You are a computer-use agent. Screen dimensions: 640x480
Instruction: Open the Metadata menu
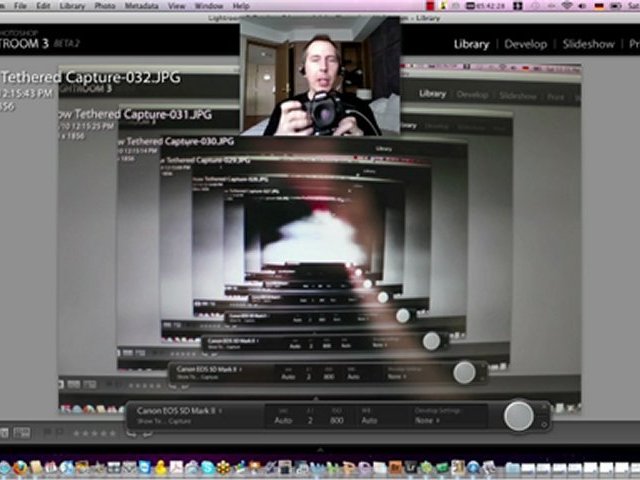coord(140,6)
